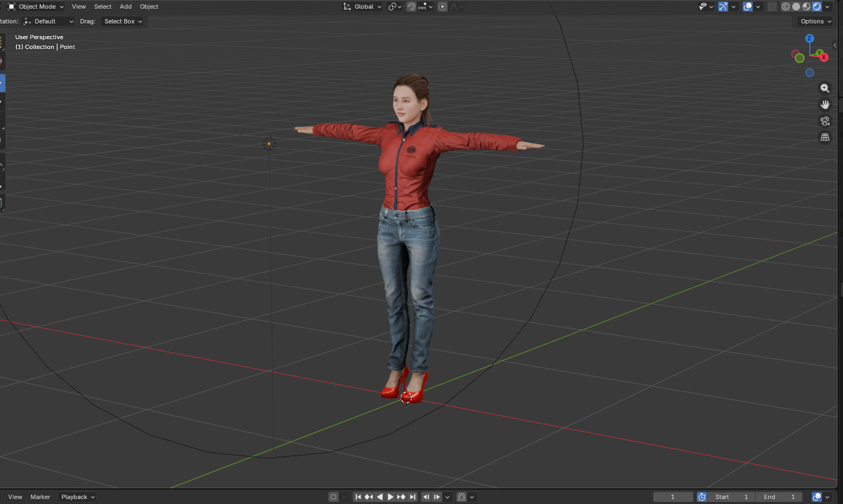Screen dimensions: 843x504
Task: Select wireframe viewport shading
Action: click(786, 7)
